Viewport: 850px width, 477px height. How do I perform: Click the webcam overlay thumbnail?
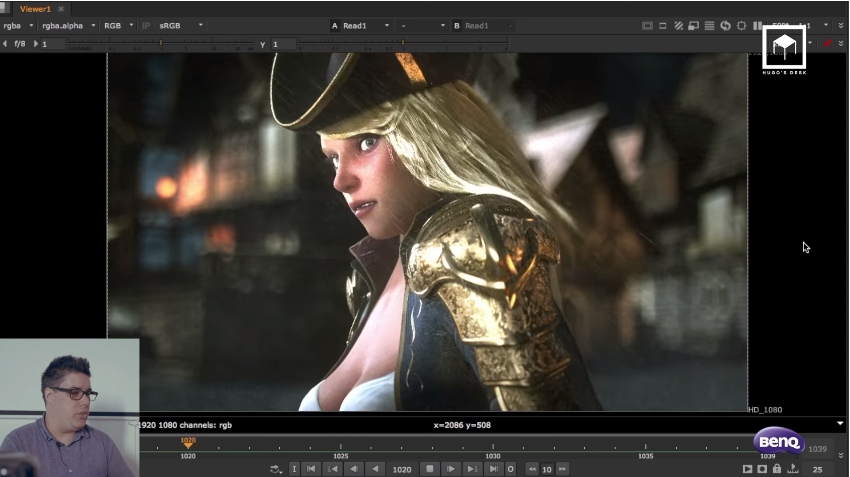coord(69,408)
